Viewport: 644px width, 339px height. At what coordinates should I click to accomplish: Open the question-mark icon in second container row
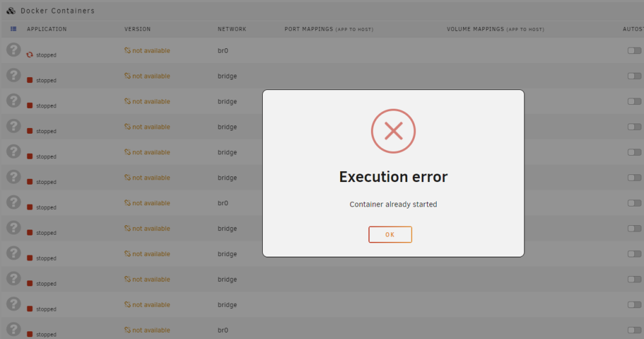(14, 75)
